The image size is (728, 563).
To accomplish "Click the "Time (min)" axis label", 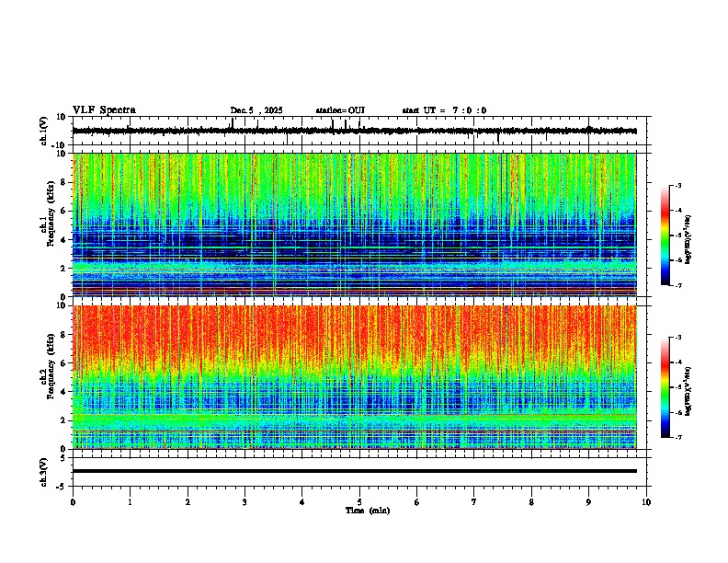I will tap(368, 511).
